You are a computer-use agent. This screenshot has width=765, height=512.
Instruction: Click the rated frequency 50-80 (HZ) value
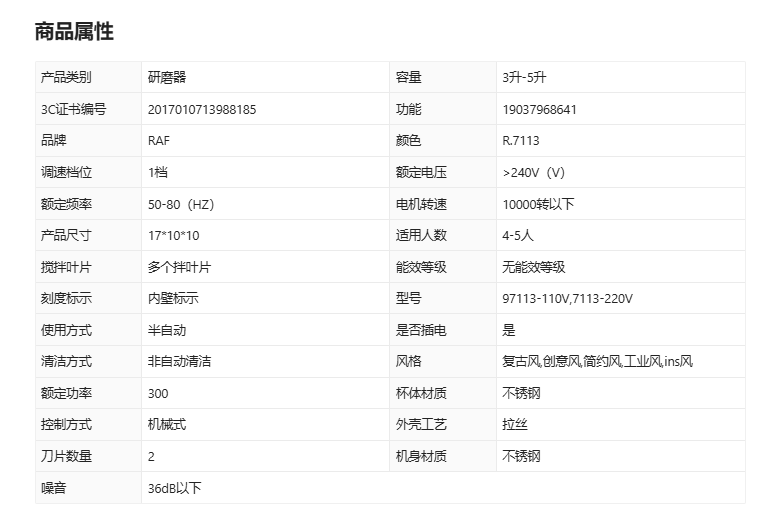click(x=181, y=204)
